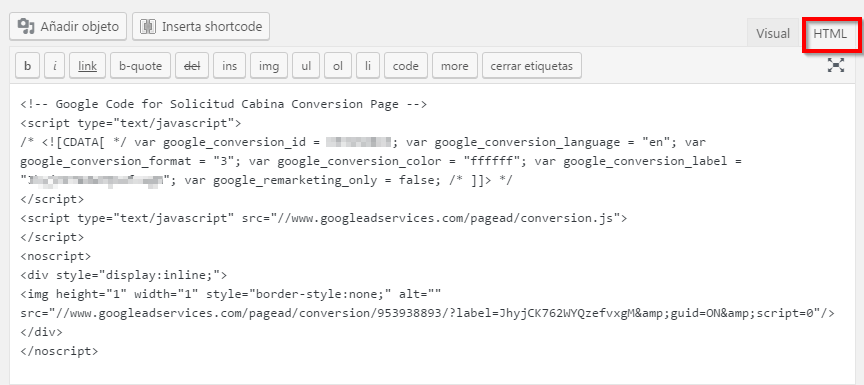The image size is (864, 385).
Task: Insert italic tag with i button
Action: (55, 66)
